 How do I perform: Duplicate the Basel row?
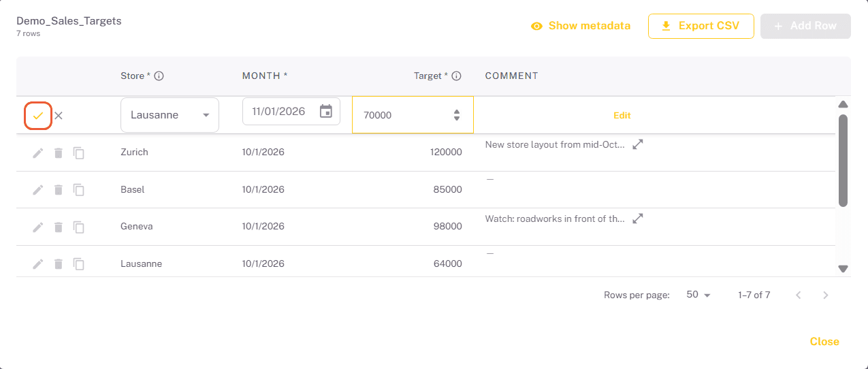(x=79, y=190)
